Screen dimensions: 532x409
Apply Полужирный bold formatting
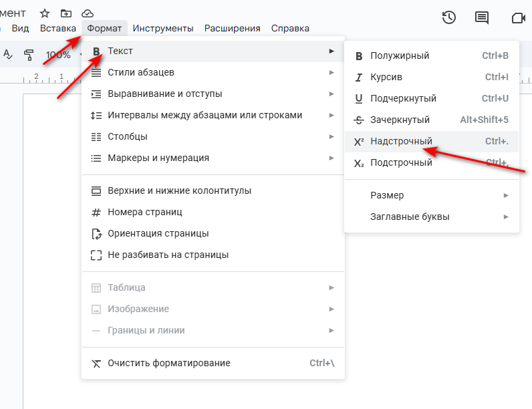point(432,55)
